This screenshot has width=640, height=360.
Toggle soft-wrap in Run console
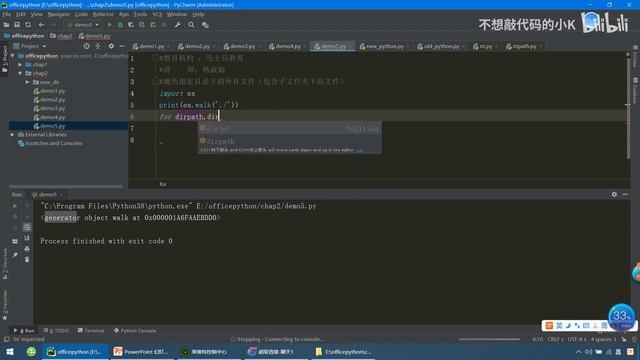click(x=27, y=227)
